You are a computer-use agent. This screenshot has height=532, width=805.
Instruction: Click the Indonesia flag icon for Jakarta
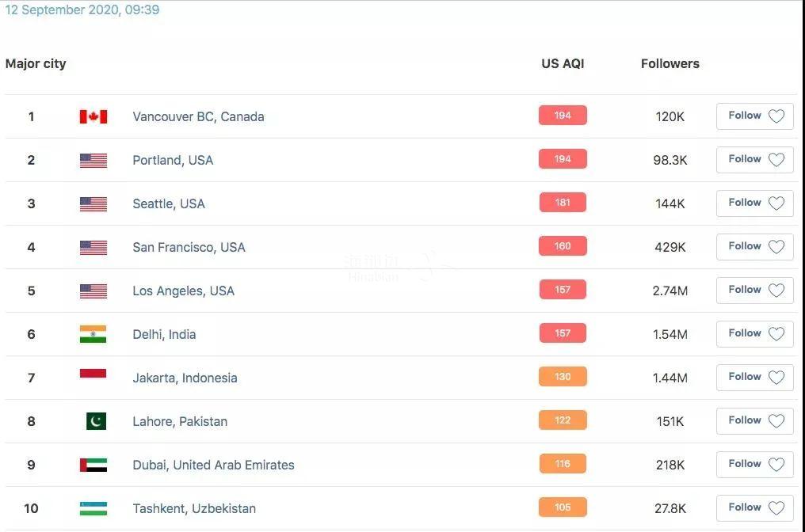(x=93, y=374)
